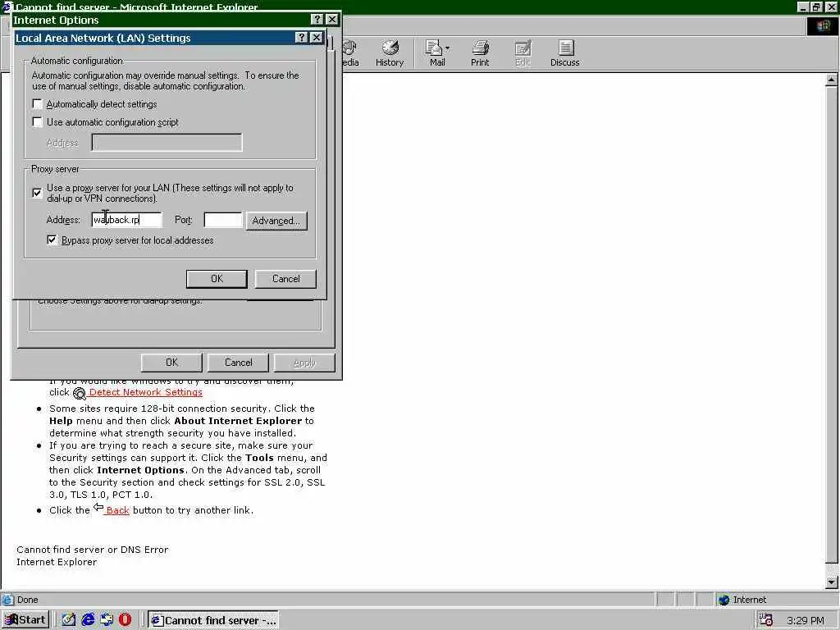
Task: Cancel the LAN Settings dialog
Action: tap(285, 279)
